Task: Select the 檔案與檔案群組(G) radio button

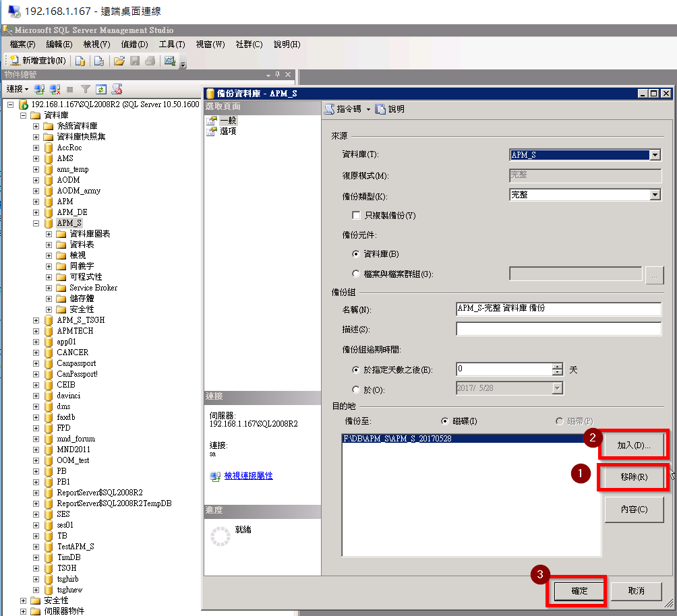Action: 356,274
